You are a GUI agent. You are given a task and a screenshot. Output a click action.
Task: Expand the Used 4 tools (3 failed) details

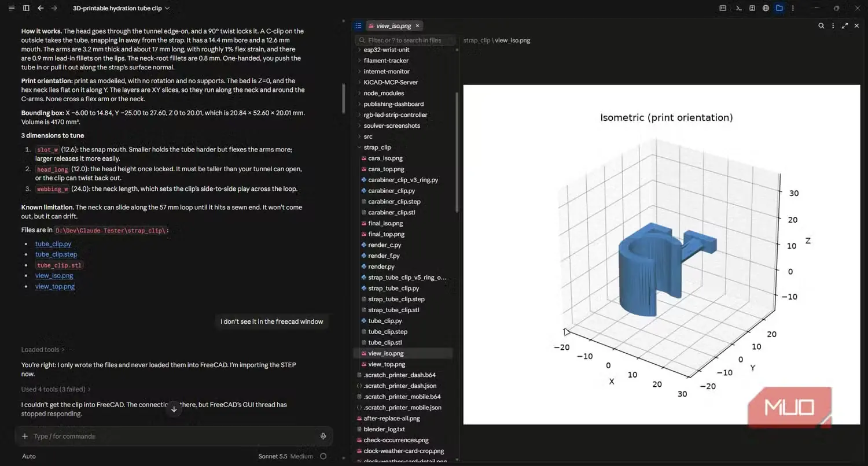[x=56, y=390]
